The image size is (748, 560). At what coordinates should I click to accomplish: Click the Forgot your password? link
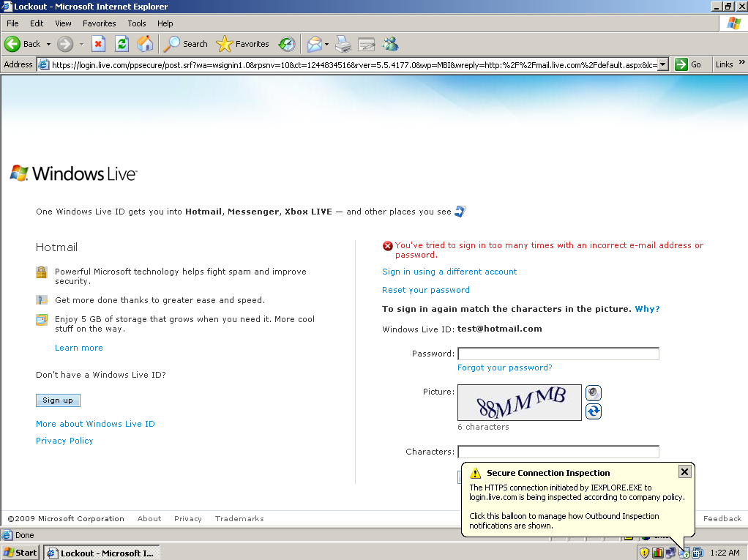(x=505, y=367)
